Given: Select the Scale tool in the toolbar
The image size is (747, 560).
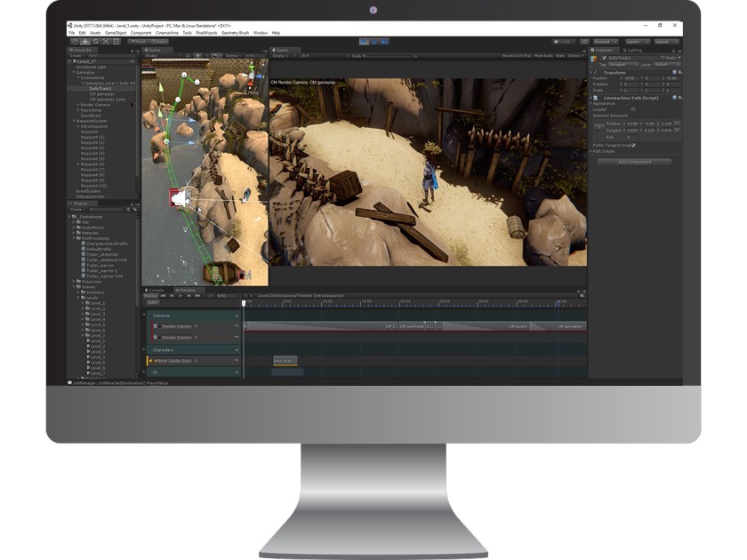Looking at the screenshot, I should [x=106, y=42].
